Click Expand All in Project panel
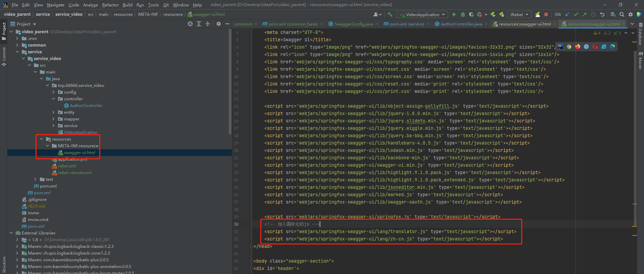Viewport: 644px width, 274px height. tap(199, 24)
